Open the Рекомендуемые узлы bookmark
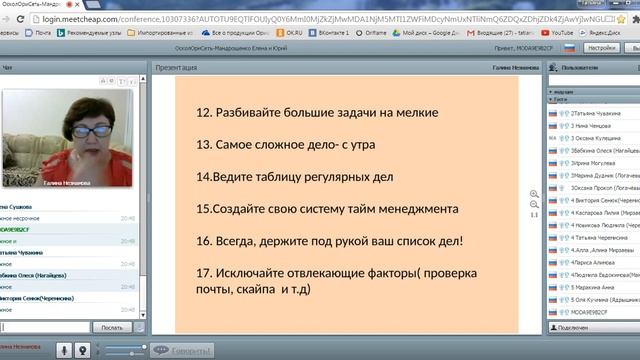Screen dimensions: 640x360 click(x=89, y=33)
